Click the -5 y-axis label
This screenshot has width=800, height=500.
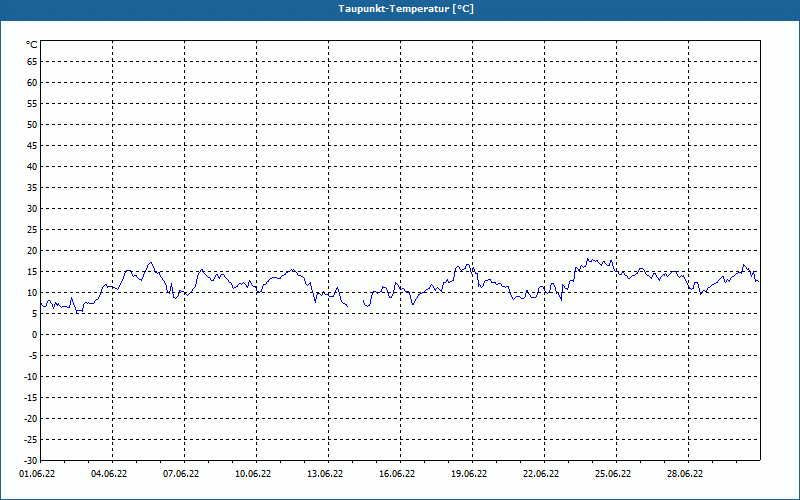click(x=33, y=356)
